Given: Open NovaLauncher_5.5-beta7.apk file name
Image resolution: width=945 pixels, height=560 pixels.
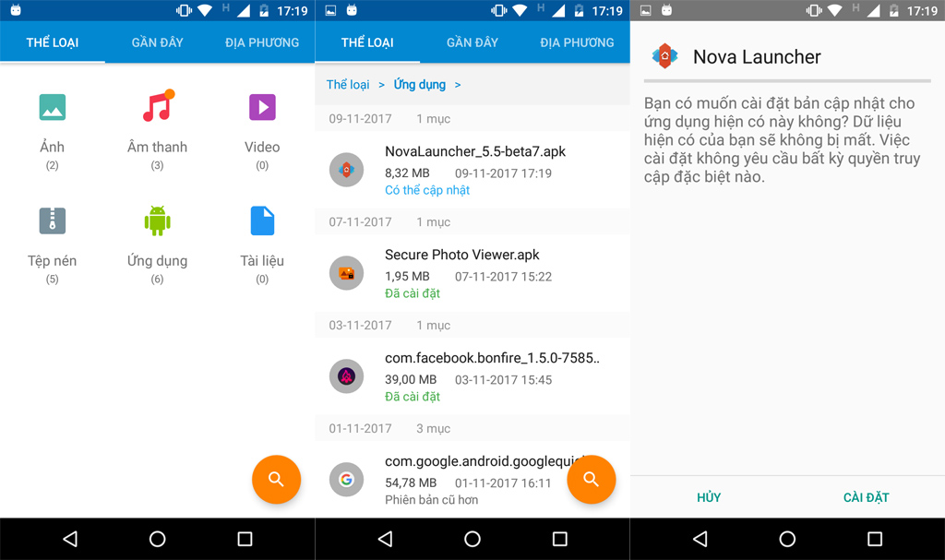Looking at the screenshot, I should coord(475,151).
